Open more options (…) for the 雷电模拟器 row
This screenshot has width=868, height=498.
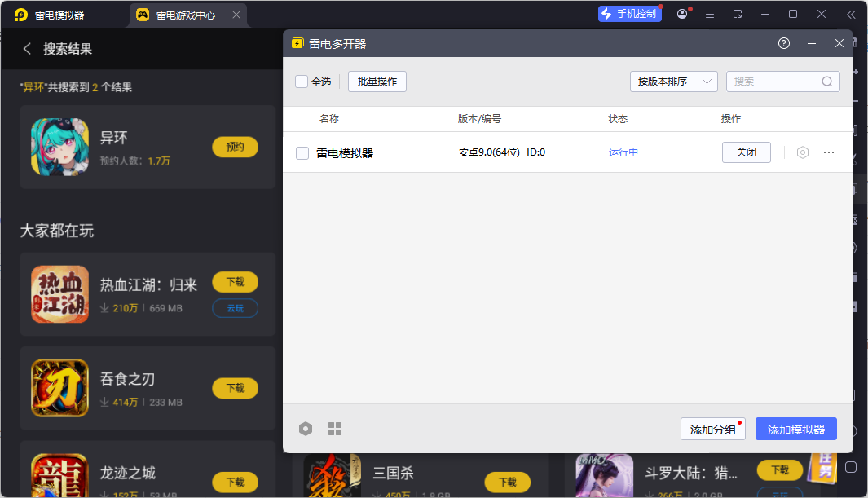point(829,152)
